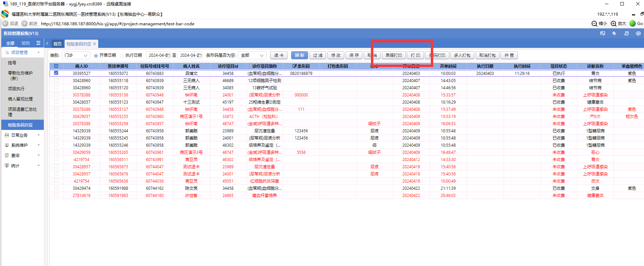Open the 病人留观处理 menu item
The height and width of the screenshot is (266, 644).
23,99
